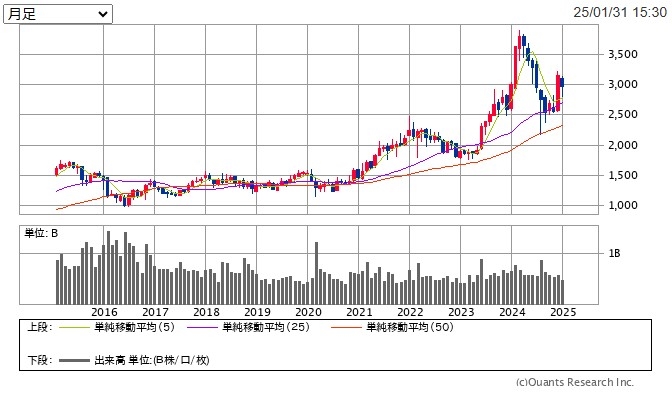Click the 1B volume axis label
This screenshot has width=672, height=395.
614,254
